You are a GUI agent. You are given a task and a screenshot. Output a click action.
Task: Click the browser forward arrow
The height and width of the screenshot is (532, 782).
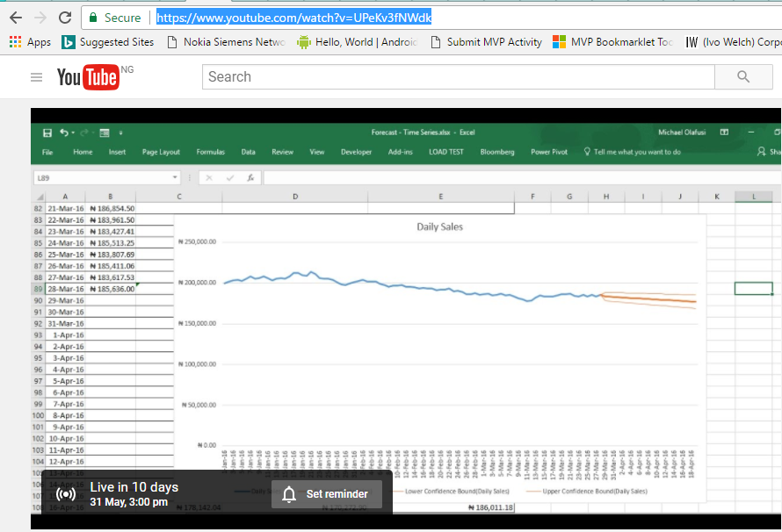coord(40,18)
